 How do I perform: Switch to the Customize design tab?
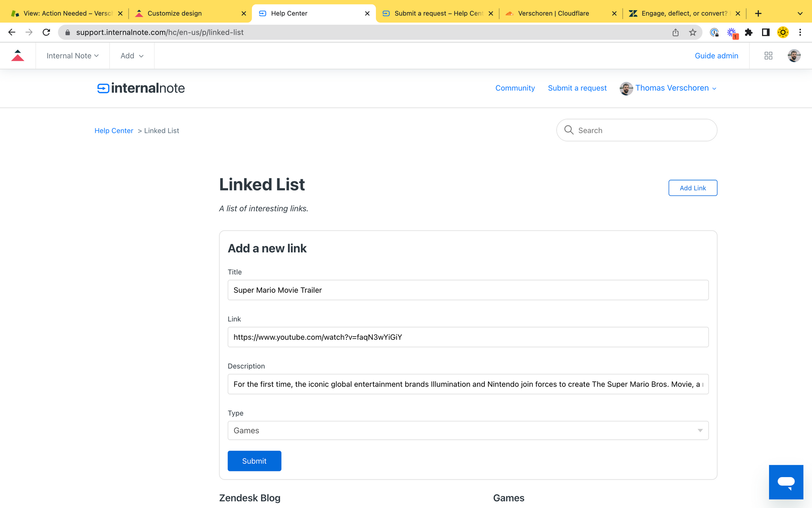pyautogui.click(x=175, y=13)
